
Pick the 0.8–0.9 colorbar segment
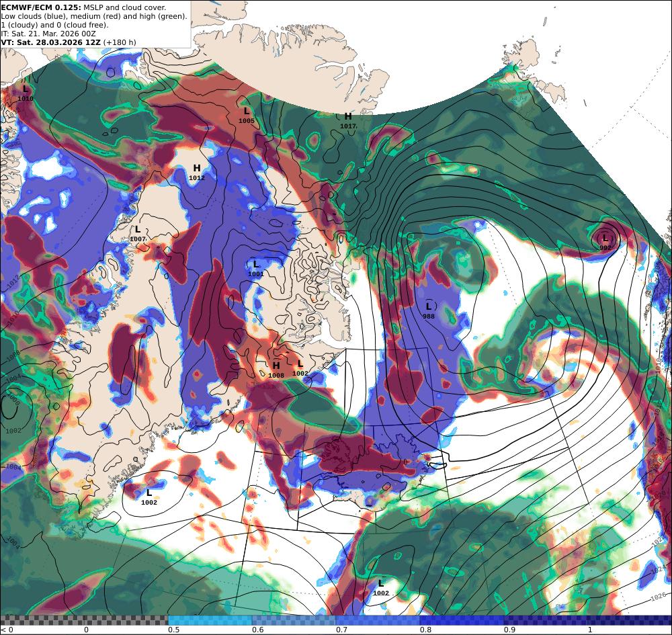[462, 620]
